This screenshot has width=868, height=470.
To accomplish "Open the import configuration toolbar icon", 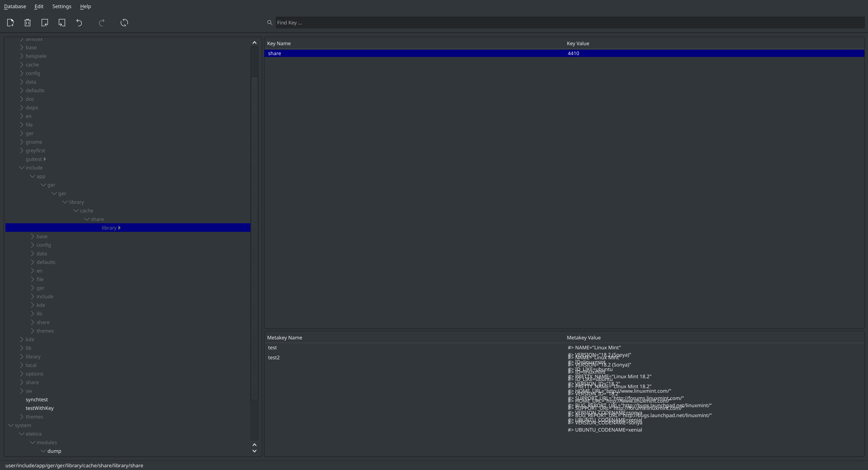I will pos(45,23).
